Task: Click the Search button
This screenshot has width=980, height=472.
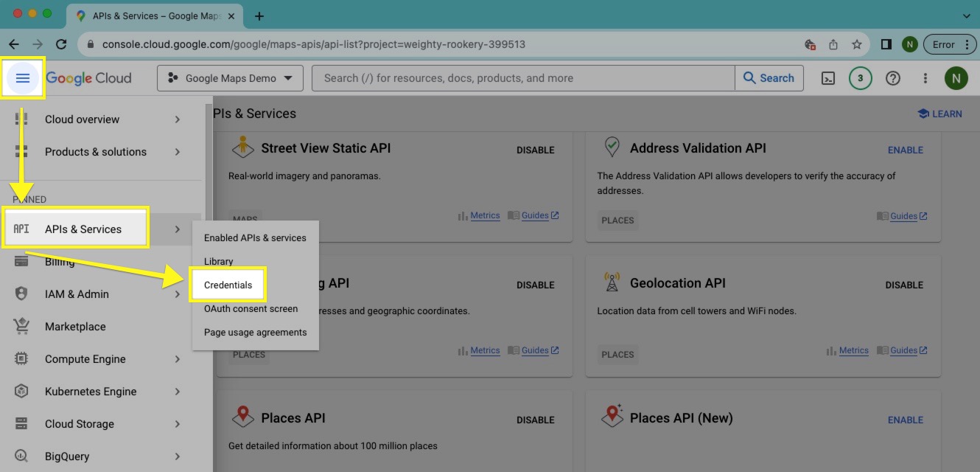Action: (769, 78)
